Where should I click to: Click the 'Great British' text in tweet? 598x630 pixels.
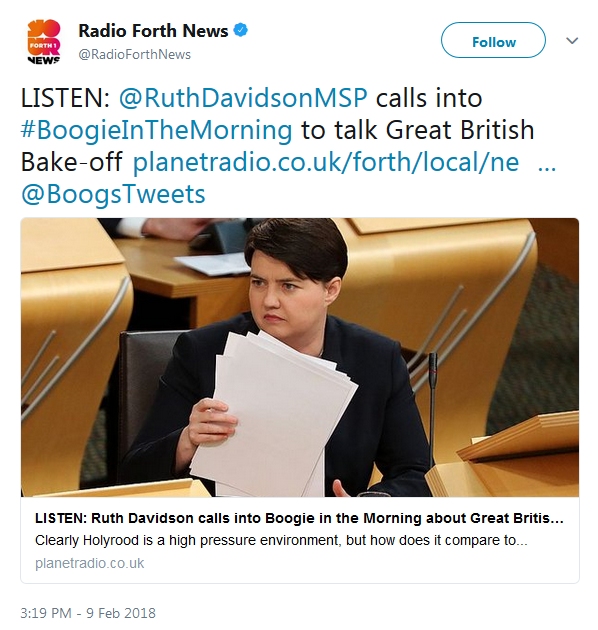460,130
